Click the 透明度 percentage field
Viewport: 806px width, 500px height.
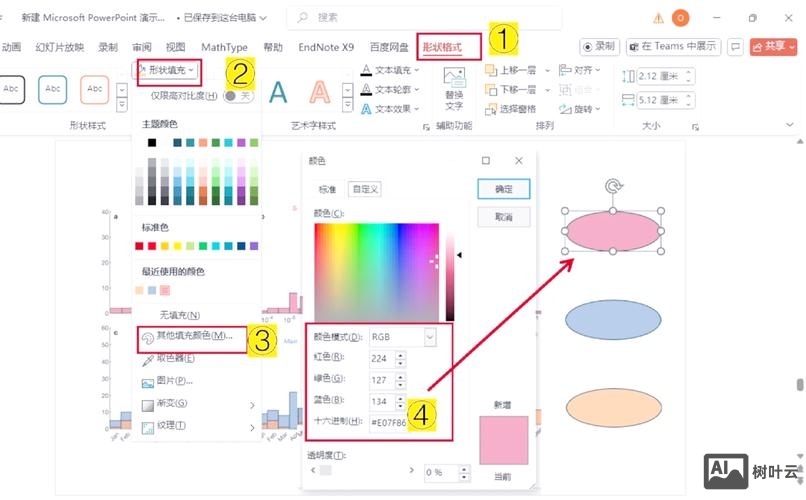(x=441, y=473)
